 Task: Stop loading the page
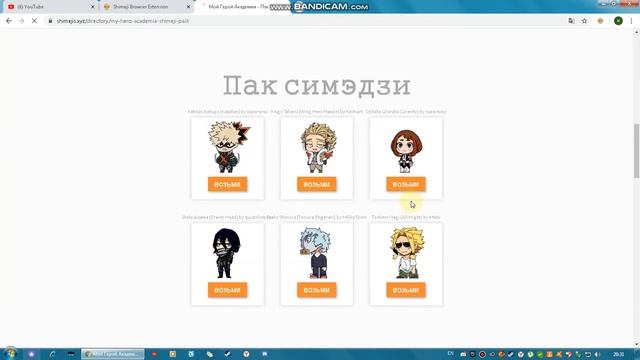pyautogui.click(x=34, y=21)
